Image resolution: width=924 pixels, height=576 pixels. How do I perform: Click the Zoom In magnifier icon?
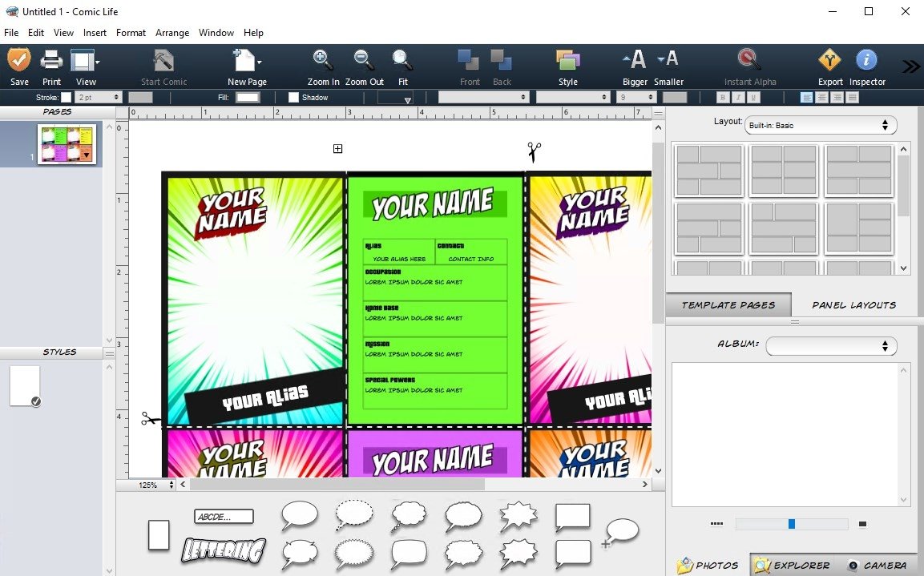click(322, 60)
